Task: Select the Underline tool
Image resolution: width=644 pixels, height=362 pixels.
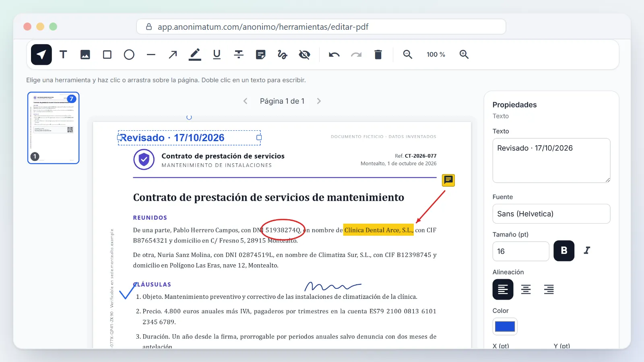Action: click(x=217, y=55)
